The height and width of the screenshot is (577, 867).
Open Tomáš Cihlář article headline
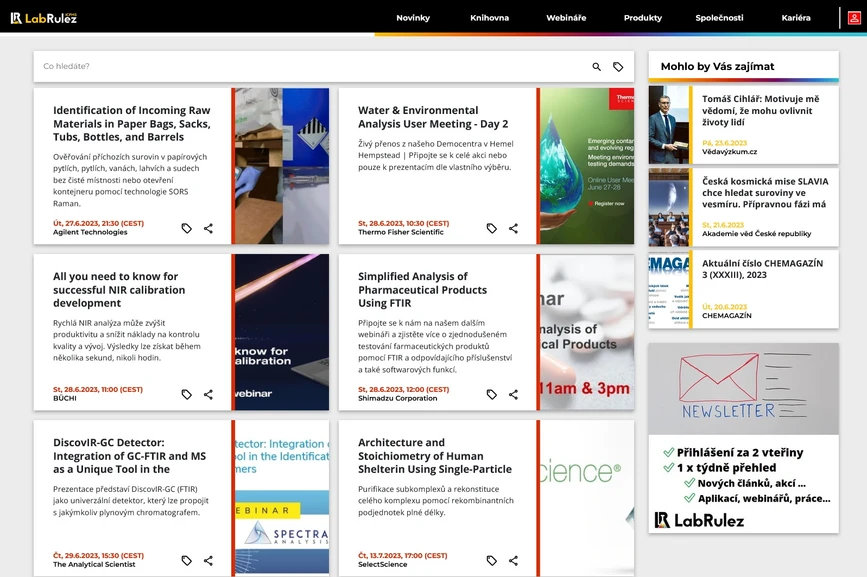point(761,111)
